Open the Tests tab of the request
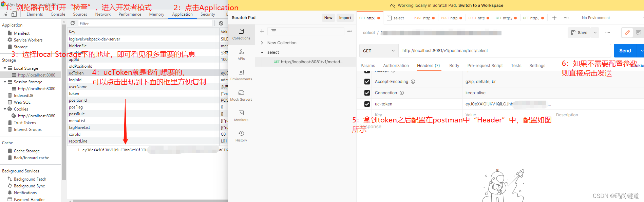This screenshot has width=644, height=202. click(516, 66)
